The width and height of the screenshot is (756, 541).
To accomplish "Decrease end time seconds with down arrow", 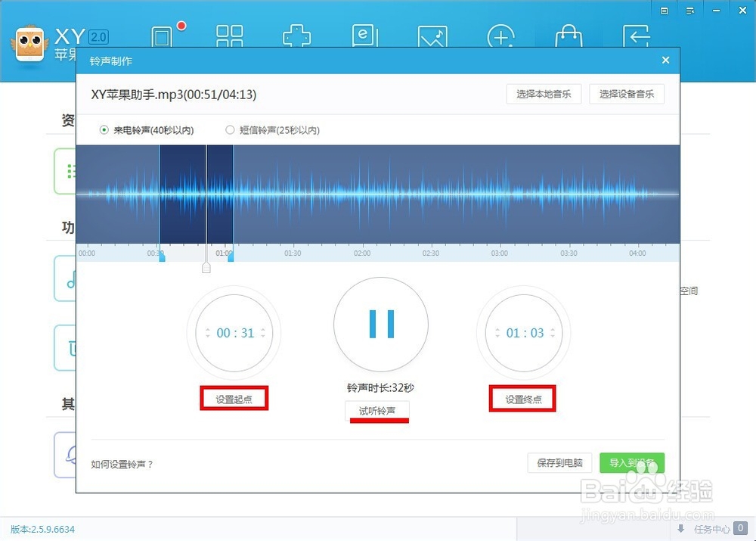I will click(x=553, y=335).
